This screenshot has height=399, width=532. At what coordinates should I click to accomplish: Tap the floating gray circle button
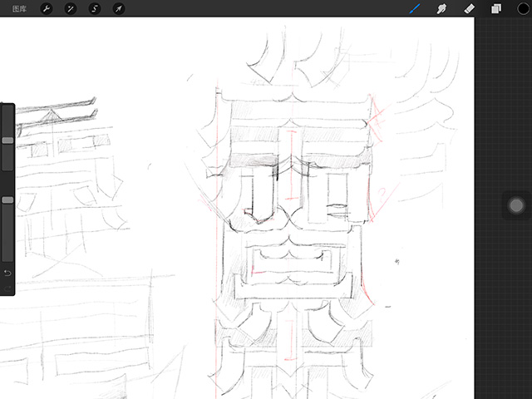(516, 205)
